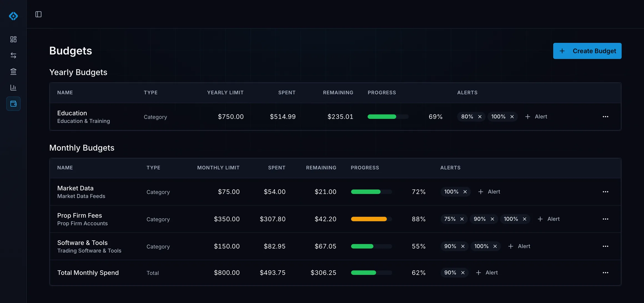This screenshot has width=644, height=303.
Task: Click the Education progress bar
Action: pos(388,117)
